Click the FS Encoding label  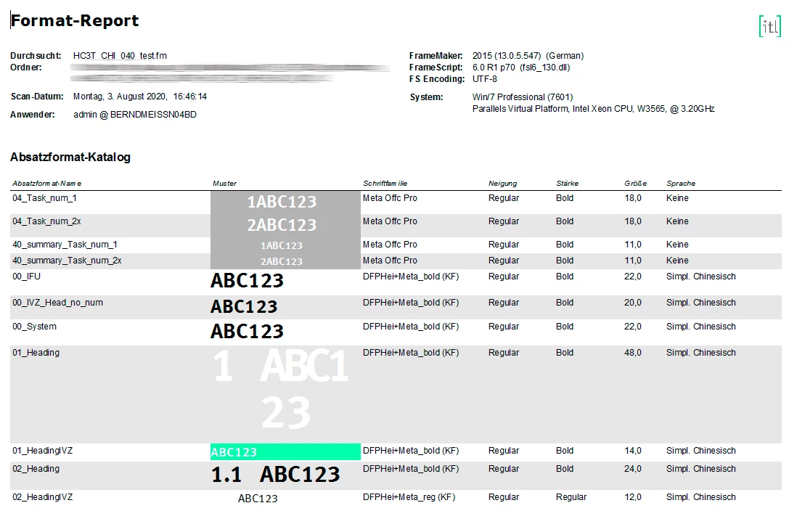coord(437,79)
